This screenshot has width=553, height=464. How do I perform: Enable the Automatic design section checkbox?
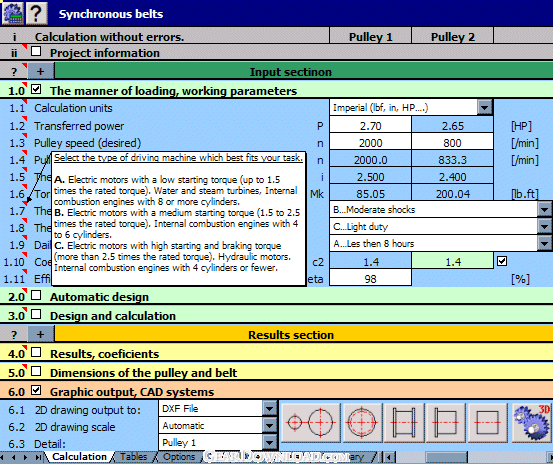pos(36,295)
